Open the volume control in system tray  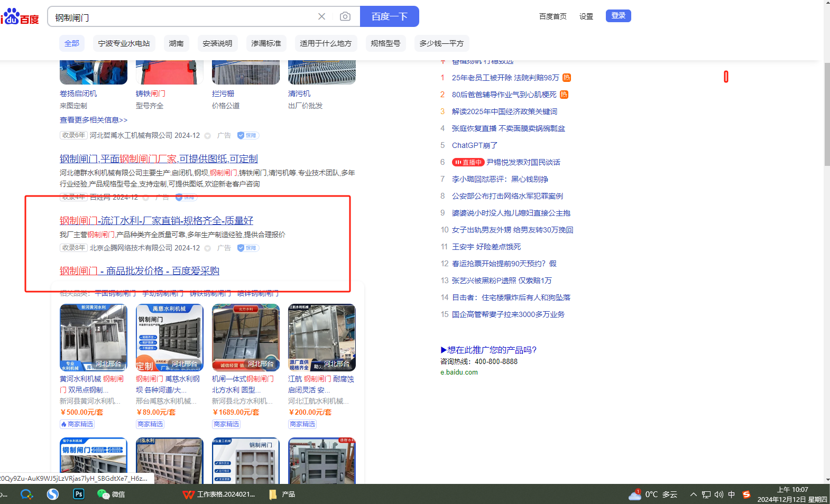[719, 494]
